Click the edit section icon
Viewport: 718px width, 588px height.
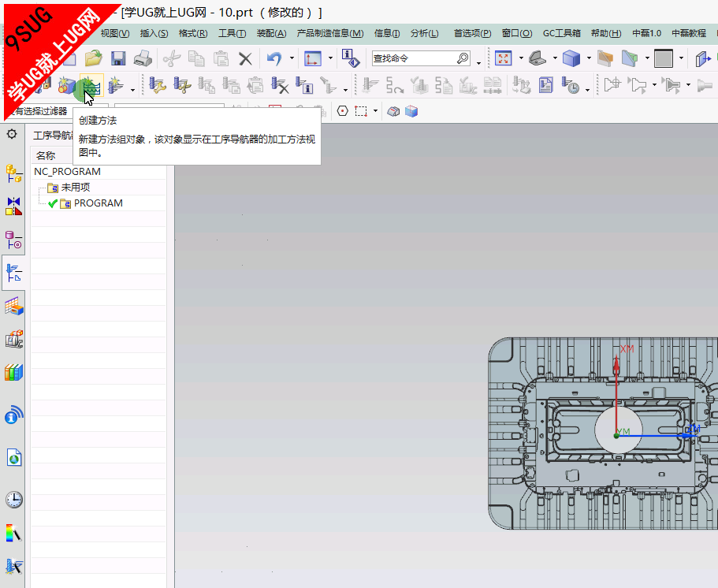(x=630, y=58)
